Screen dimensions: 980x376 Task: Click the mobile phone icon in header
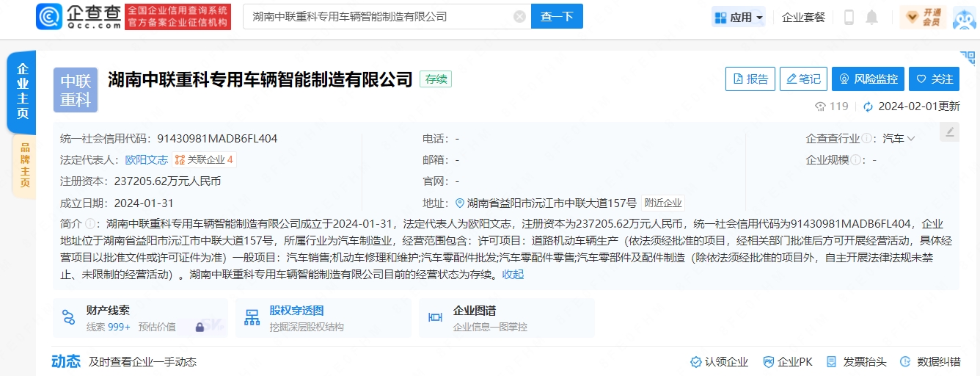[x=849, y=17]
